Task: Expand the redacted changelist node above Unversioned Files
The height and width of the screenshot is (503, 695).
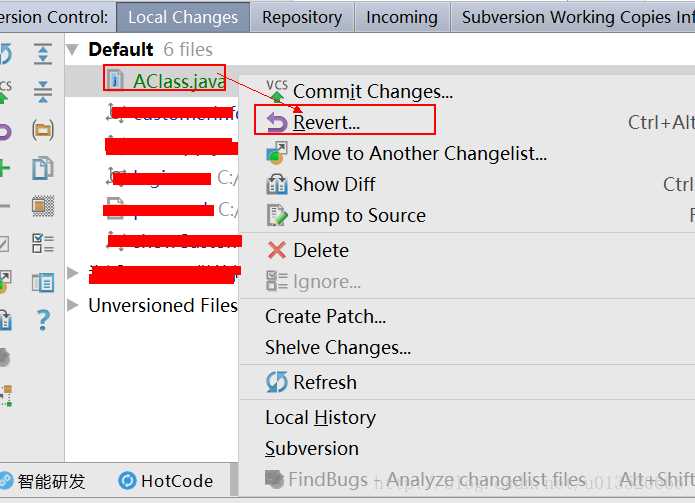Action: pos(72,272)
